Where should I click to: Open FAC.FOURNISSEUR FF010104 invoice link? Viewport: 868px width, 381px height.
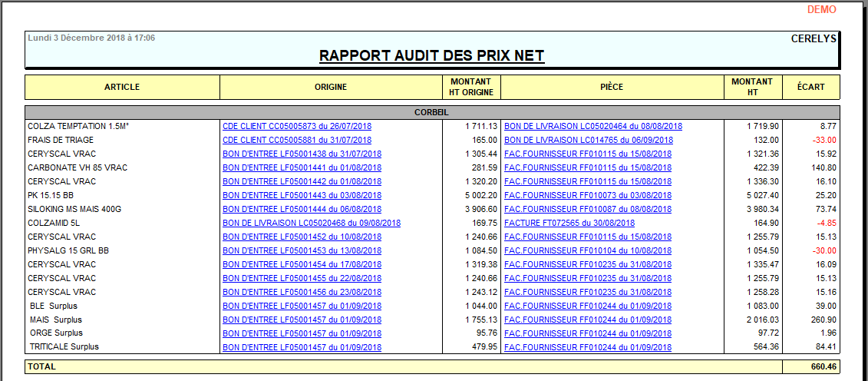[x=587, y=250]
